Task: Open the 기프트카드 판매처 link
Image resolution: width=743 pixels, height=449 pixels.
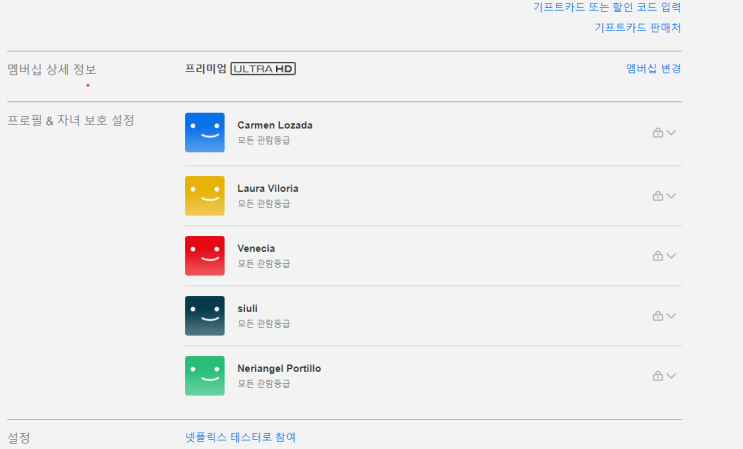Action: [638, 27]
